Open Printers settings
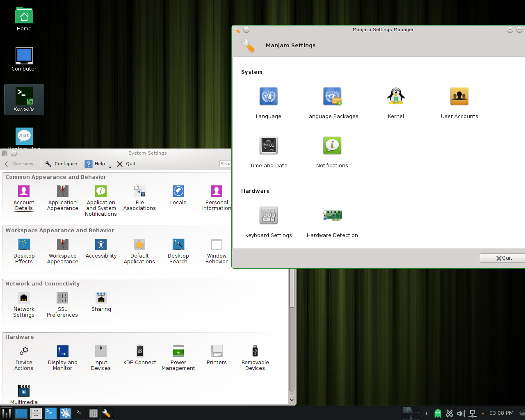This screenshot has width=525, height=420. tap(217, 355)
